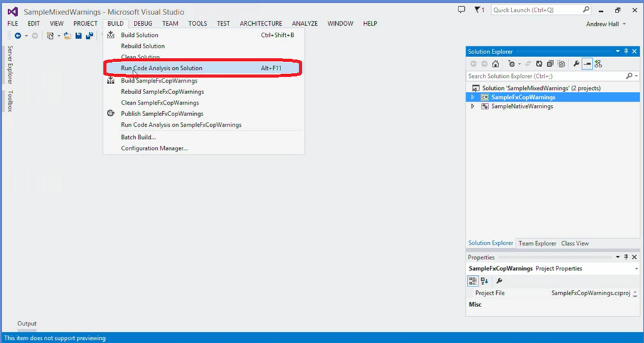The height and width of the screenshot is (343, 644).
Task: Select the Solution 'SampleMixedWarnings' tree row
Action: coord(553,88)
